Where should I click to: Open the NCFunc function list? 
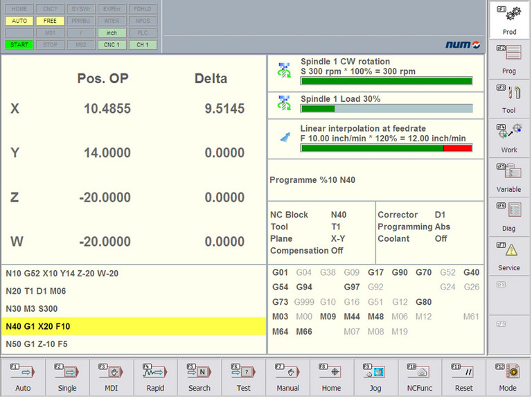420,377
